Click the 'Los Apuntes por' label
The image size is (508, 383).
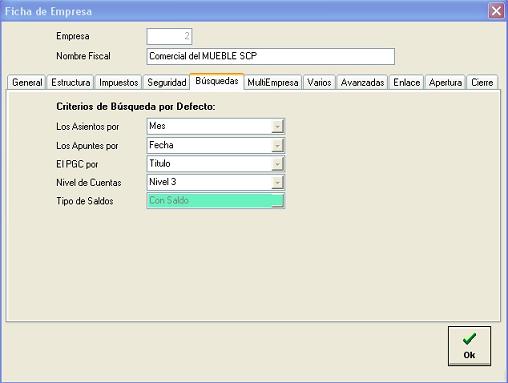tap(87, 146)
